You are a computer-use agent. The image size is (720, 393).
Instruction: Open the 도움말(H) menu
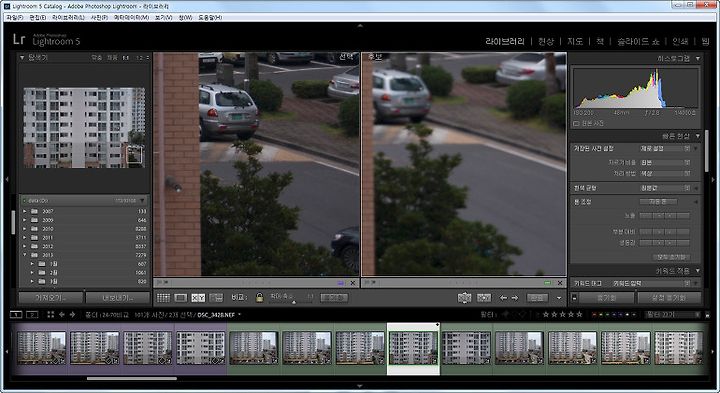point(210,17)
